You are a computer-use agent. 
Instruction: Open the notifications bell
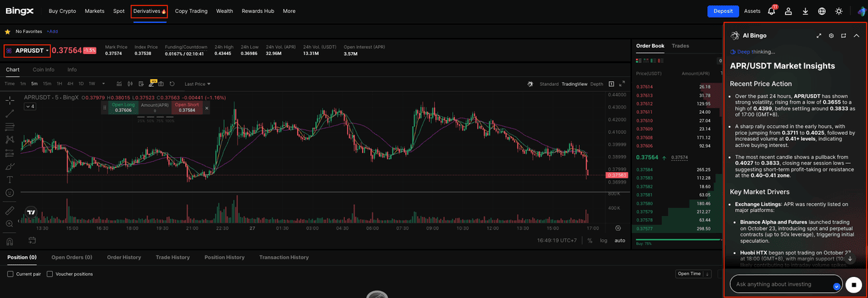pyautogui.click(x=772, y=12)
